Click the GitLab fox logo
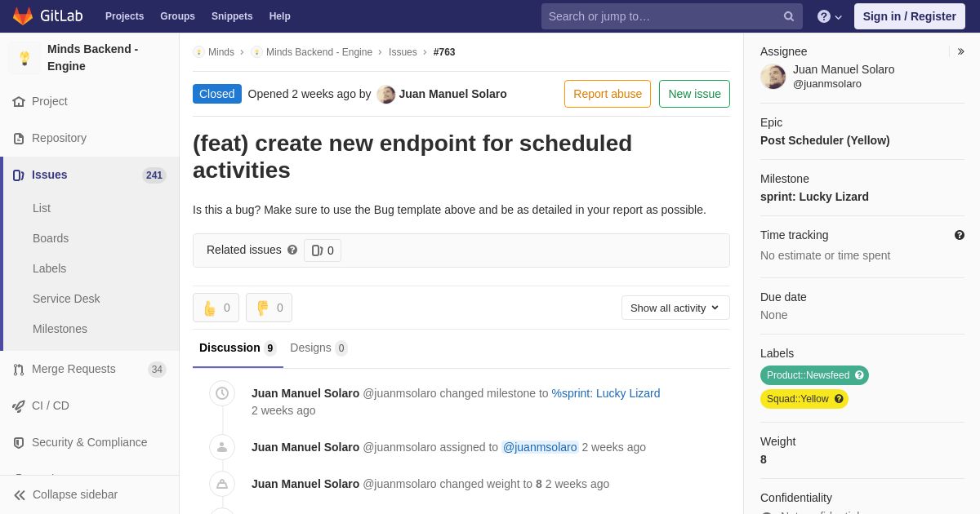This screenshot has width=980, height=514. tap(23, 16)
